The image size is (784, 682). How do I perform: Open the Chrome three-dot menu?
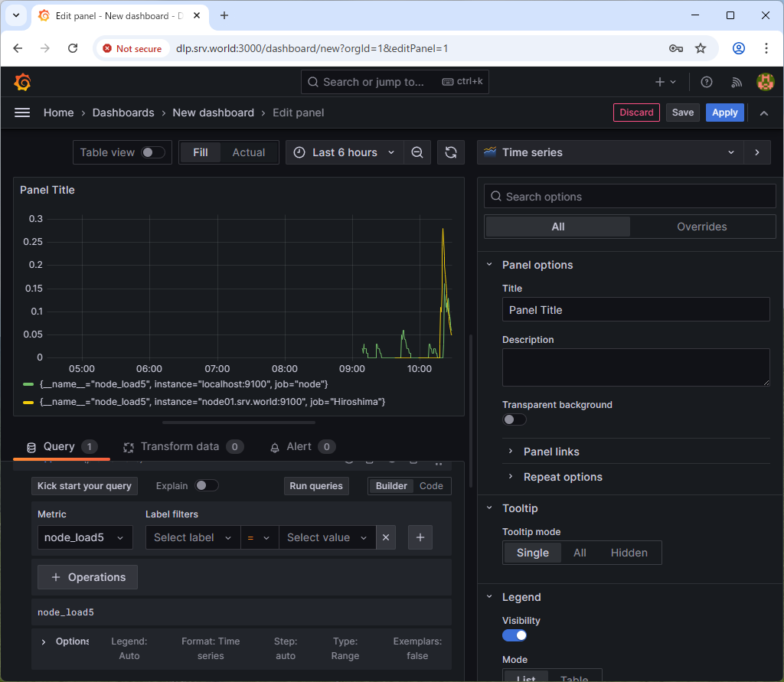766,48
